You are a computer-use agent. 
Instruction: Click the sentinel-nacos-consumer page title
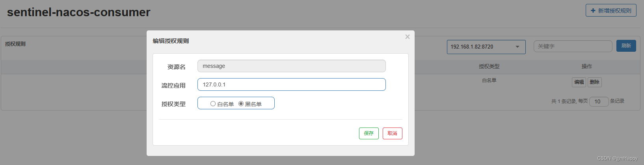click(79, 12)
